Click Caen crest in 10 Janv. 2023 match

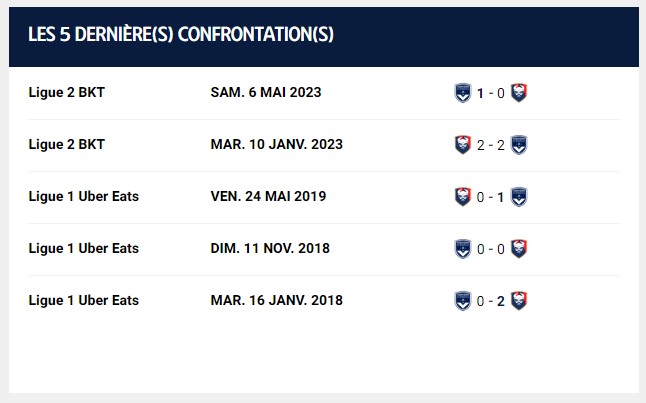pyautogui.click(x=463, y=145)
